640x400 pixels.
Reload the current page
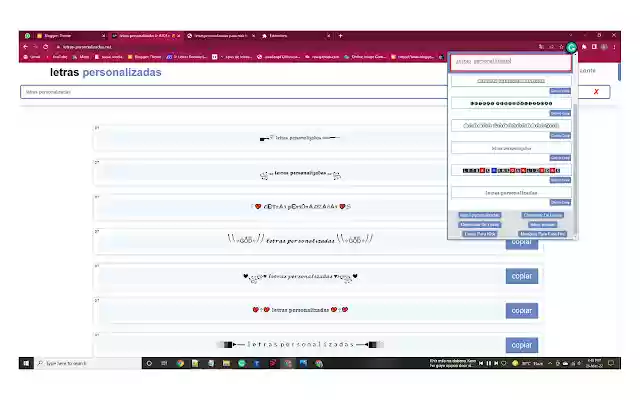click(x=46, y=47)
